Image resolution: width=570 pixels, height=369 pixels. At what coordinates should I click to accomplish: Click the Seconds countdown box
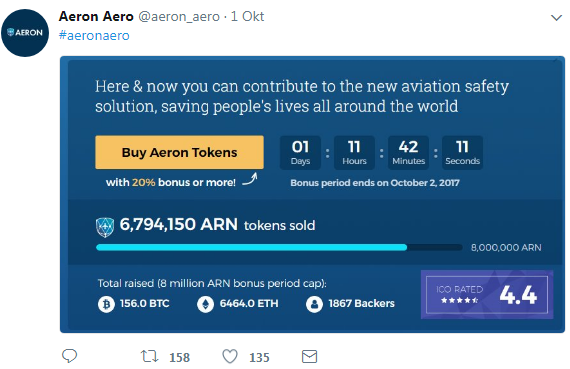[462, 153]
